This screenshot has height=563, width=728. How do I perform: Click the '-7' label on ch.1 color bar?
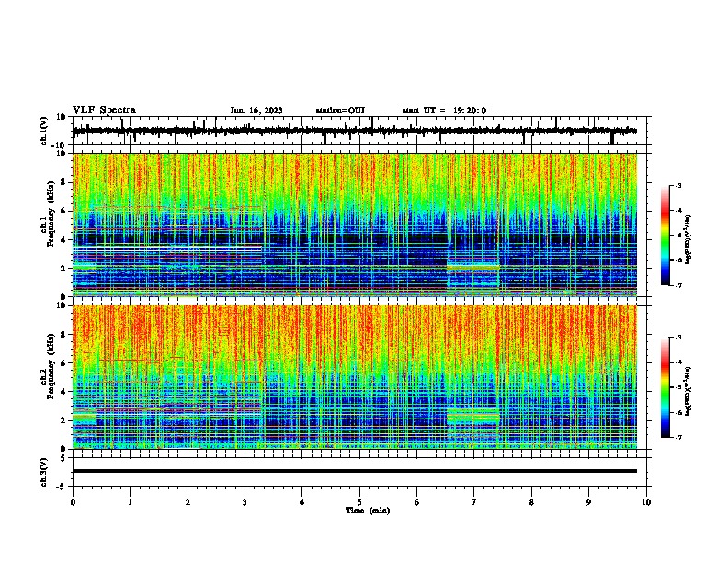point(677,285)
